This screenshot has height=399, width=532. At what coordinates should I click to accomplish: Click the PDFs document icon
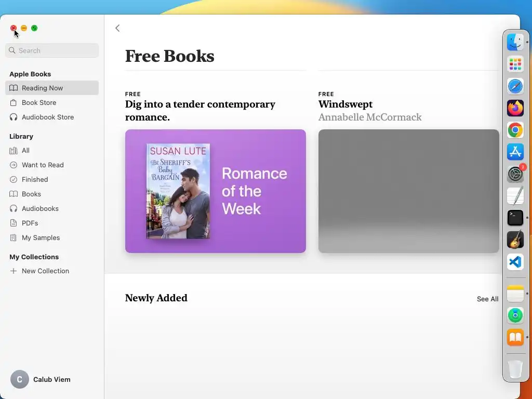click(14, 223)
